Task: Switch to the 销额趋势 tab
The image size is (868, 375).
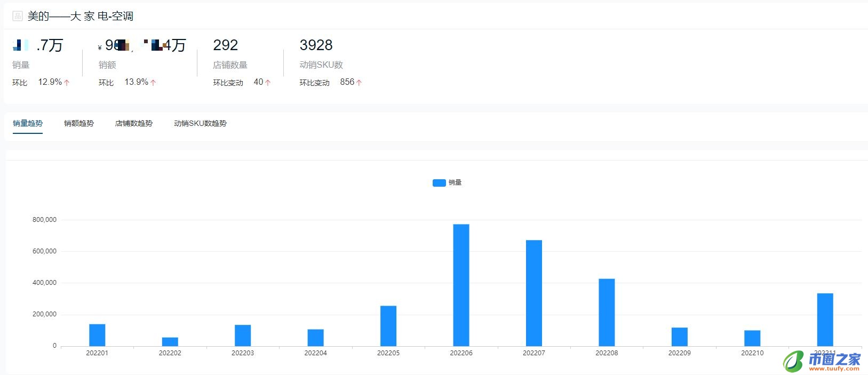Action: tap(79, 123)
